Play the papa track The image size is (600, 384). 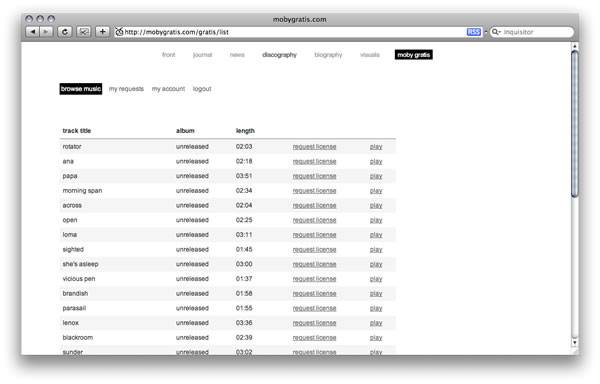376,176
